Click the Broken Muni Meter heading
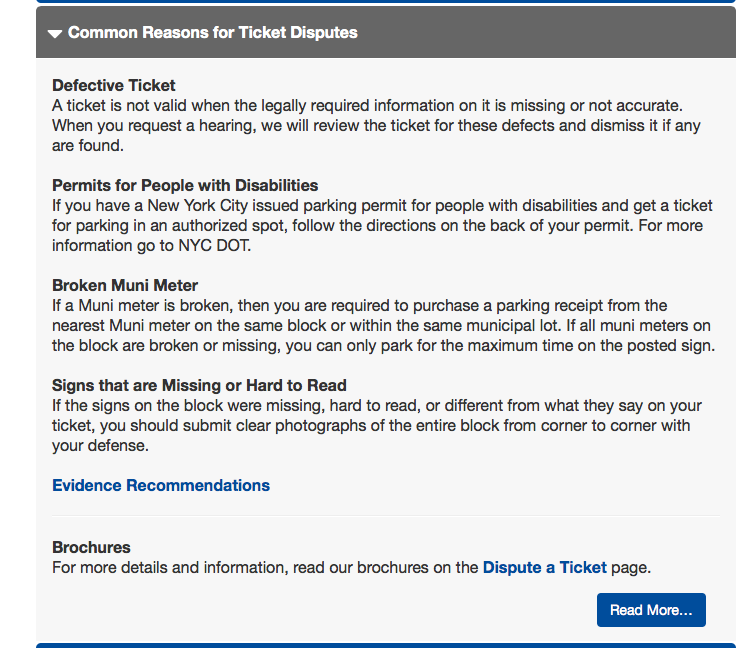Screen dimensions: 749x648 tap(125, 285)
